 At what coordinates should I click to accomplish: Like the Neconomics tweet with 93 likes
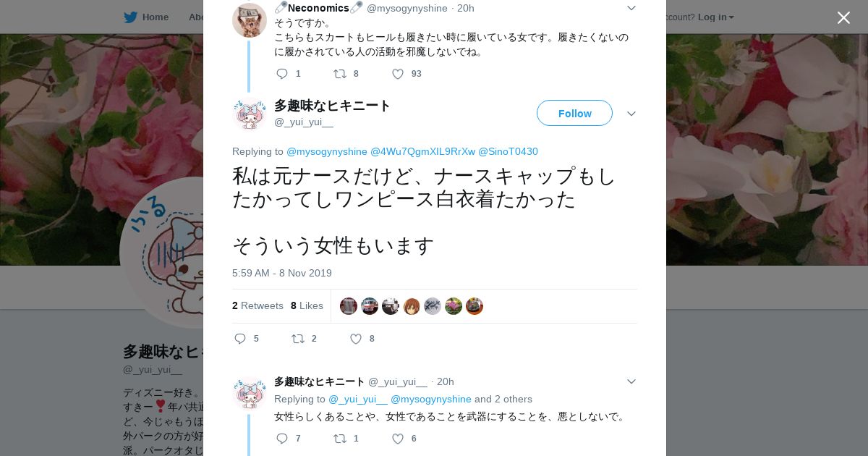coord(398,74)
